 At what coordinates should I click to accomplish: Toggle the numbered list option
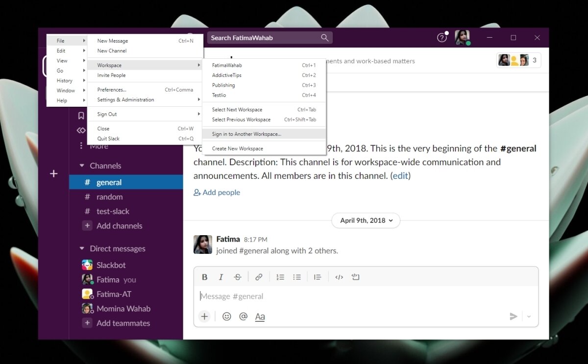click(x=280, y=277)
